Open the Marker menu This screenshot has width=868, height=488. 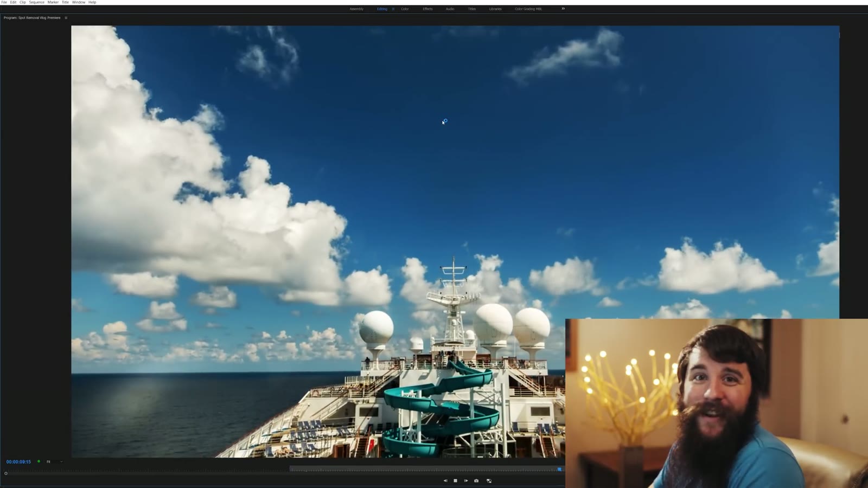pos(53,2)
